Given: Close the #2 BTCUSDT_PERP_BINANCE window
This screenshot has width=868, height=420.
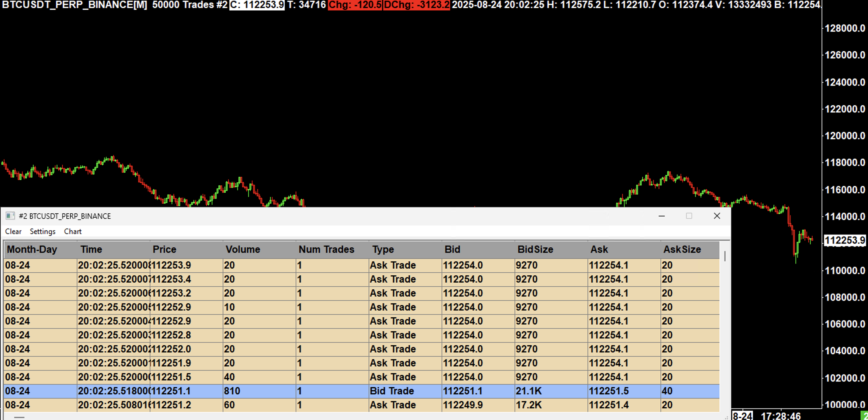Looking at the screenshot, I should (x=717, y=216).
